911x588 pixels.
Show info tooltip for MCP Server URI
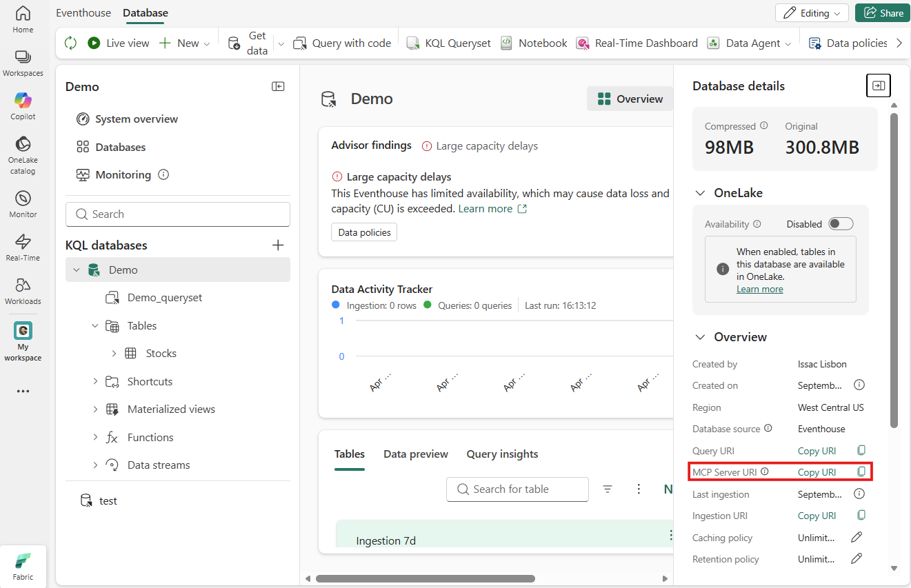(x=765, y=472)
